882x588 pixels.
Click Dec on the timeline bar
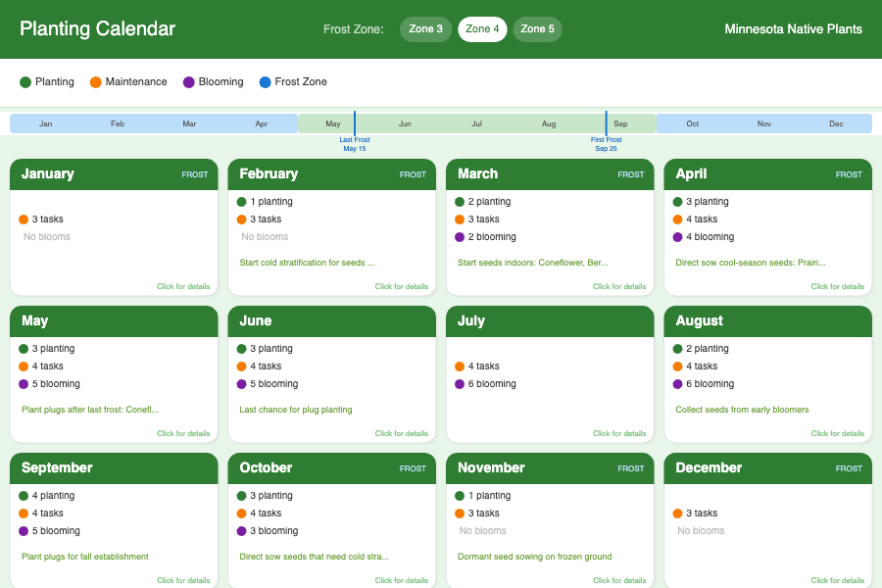836,123
